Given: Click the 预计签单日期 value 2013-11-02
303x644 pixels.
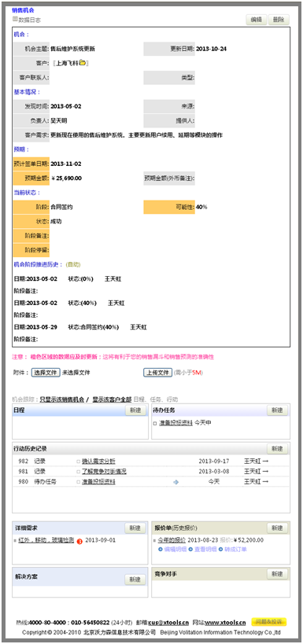Looking at the screenshot, I should pos(66,164).
